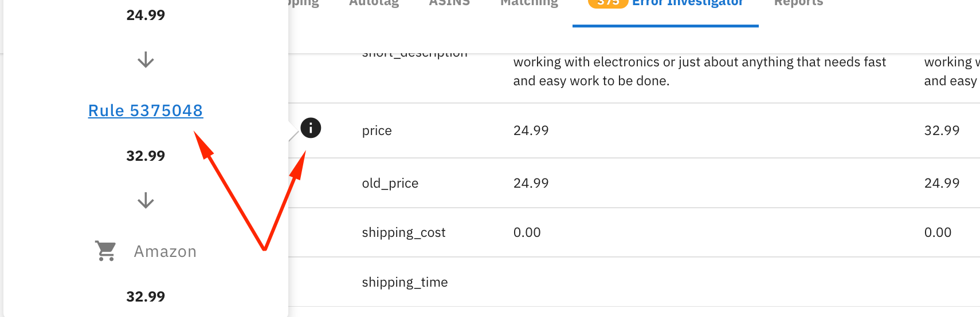Image resolution: width=980 pixels, height=317 pixels.
Task: Open the Autotag tab
Action: [x=374, y=3]
